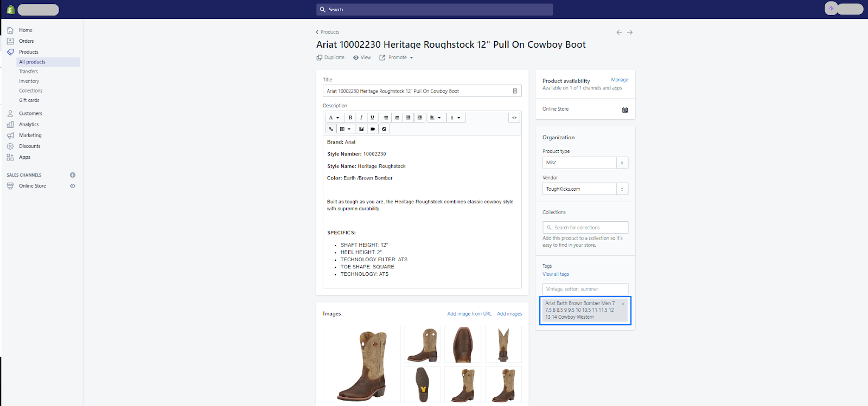Remove the Ariat Earth Brown Bomber tag
The image size is (868, 406).
pos(623,304)
